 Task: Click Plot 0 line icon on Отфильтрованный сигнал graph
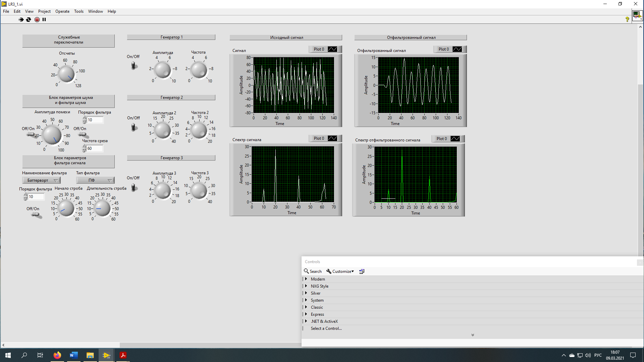pyautogui.click(x=457, y=49)
